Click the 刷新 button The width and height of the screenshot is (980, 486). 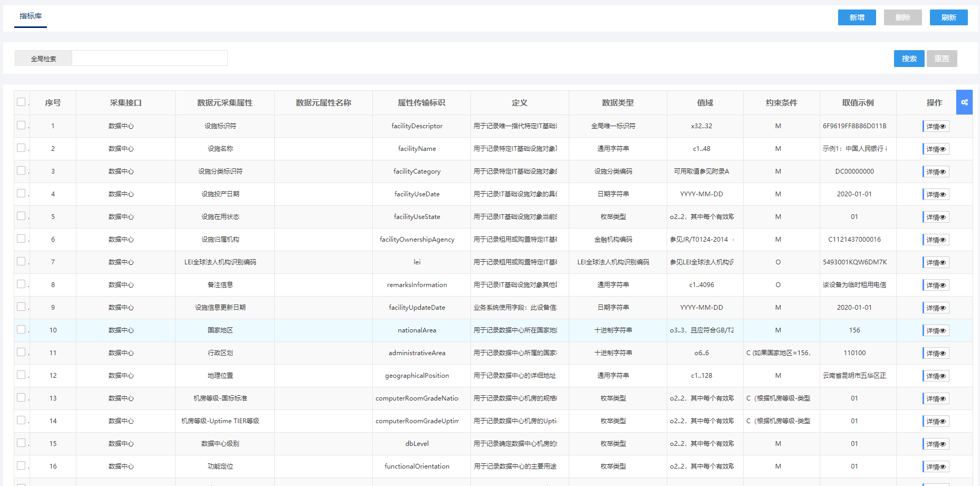949,17
